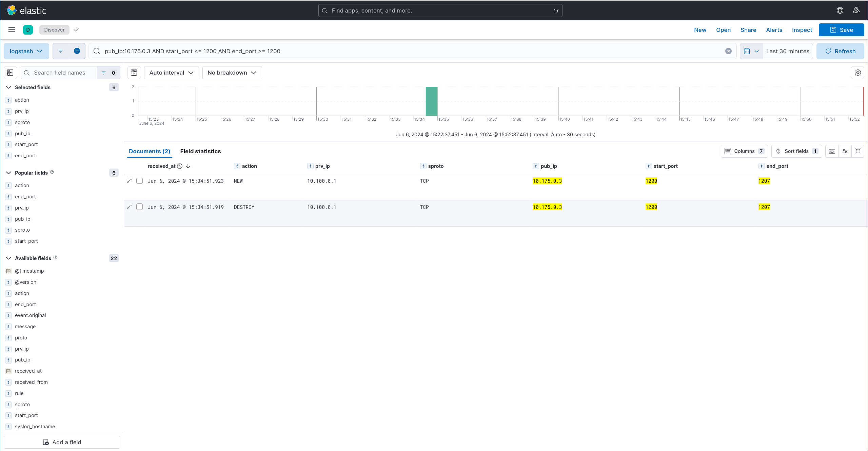Image resolution: width=868 pixels, height=451 pixels.
Task: Click the @timestamp date field icon
Action: click(8, 271)
